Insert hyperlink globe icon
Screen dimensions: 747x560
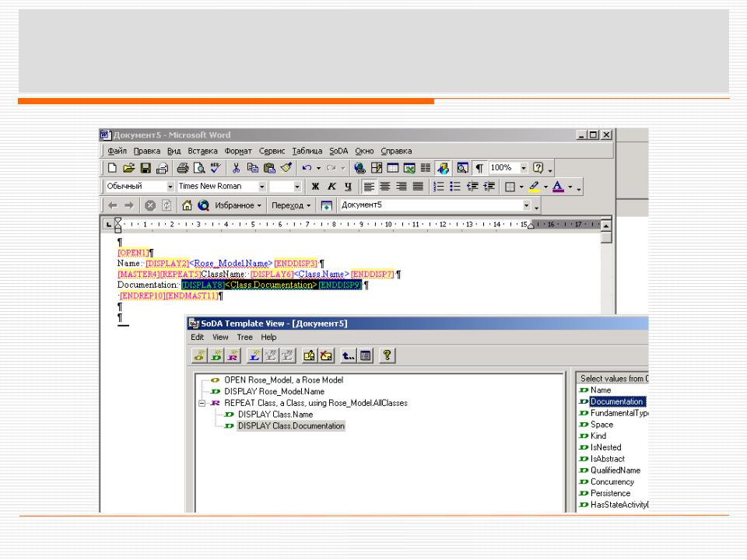coord(359,168)
